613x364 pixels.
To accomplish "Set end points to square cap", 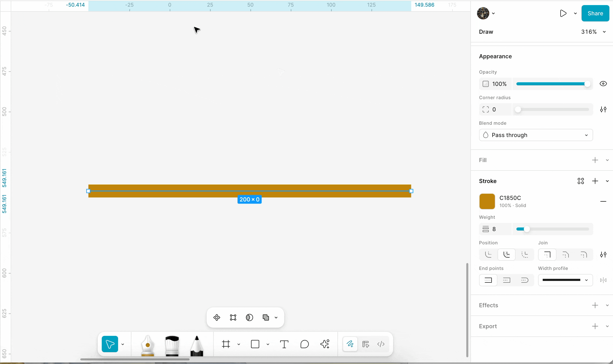I will pos(506,280).
